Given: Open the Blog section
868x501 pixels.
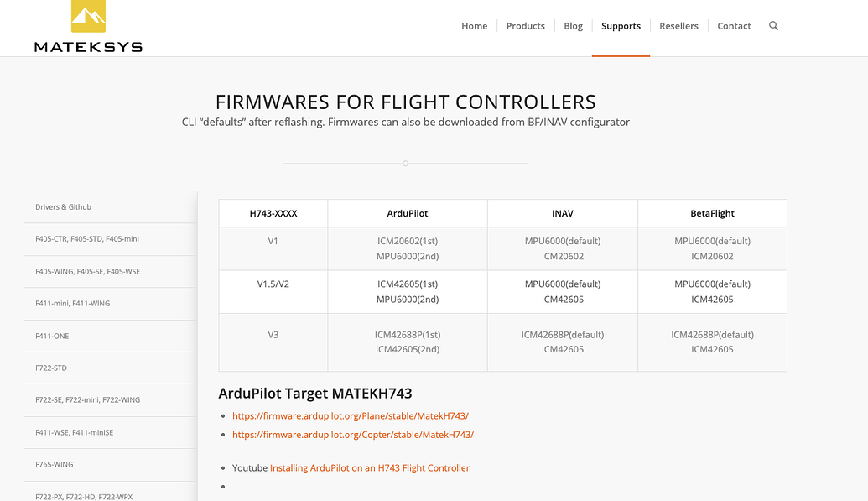Looking at the screenshot, I should pos(573,26).
